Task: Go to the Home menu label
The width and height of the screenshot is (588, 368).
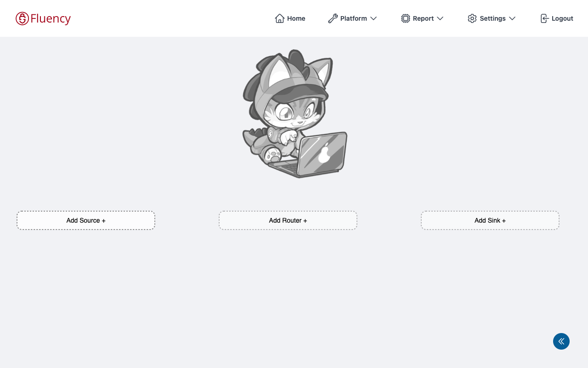Action: click(296, 18)
